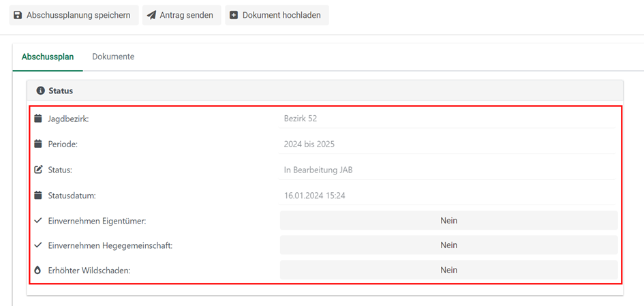The image size is (644, 306).
Task: Toggle Einvernehmen Eigentümer Nein value
Action: click(448, 221)
